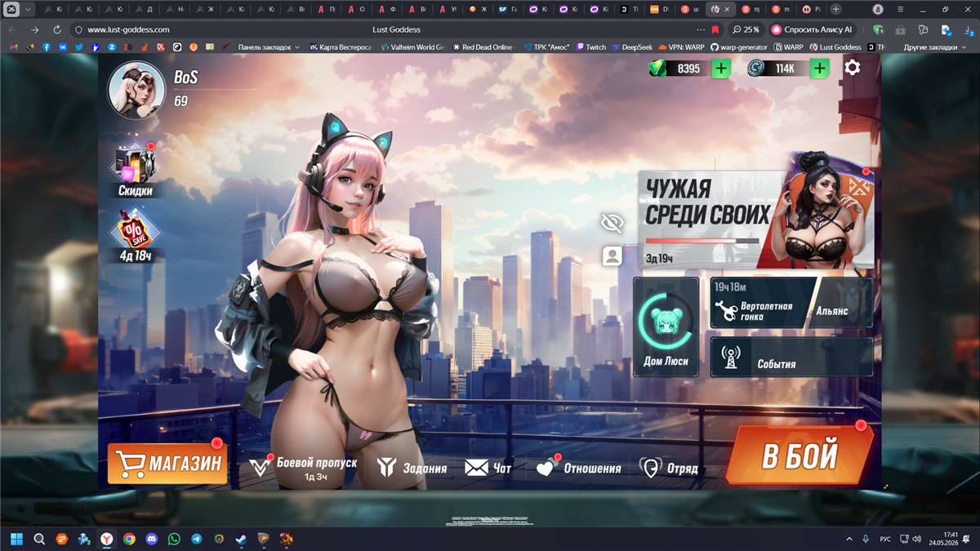This screenshot has height=551, width=980.
Task: Click the browser reload button
Action: click(x=57, y=29)
